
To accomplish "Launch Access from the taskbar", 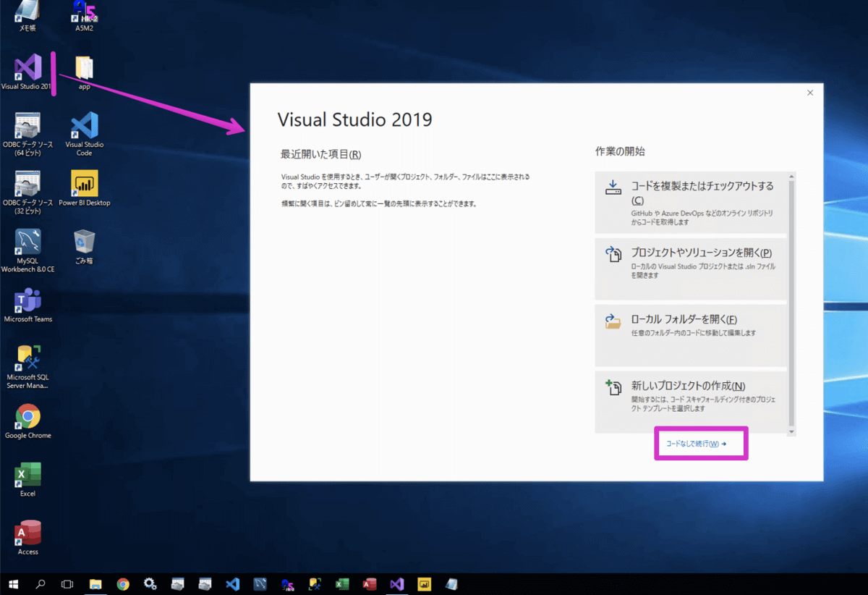I will pyautogui.click(x=370, y=584).
